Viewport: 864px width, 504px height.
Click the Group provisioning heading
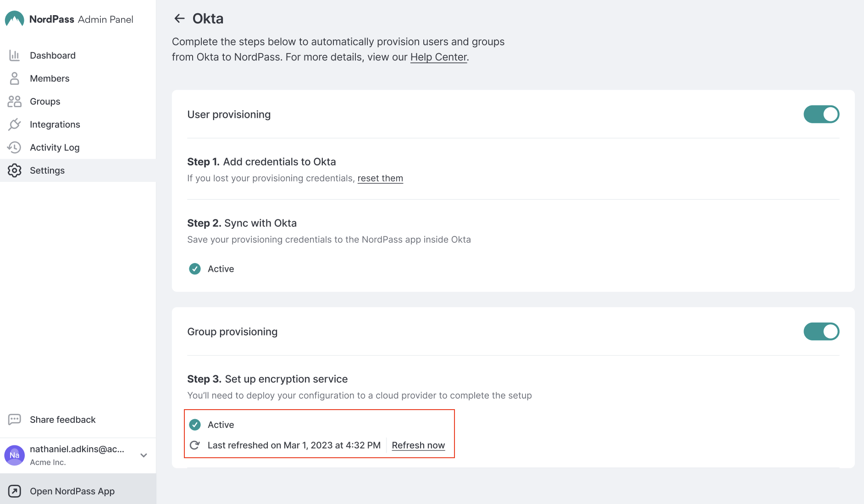tap(233, 332)
